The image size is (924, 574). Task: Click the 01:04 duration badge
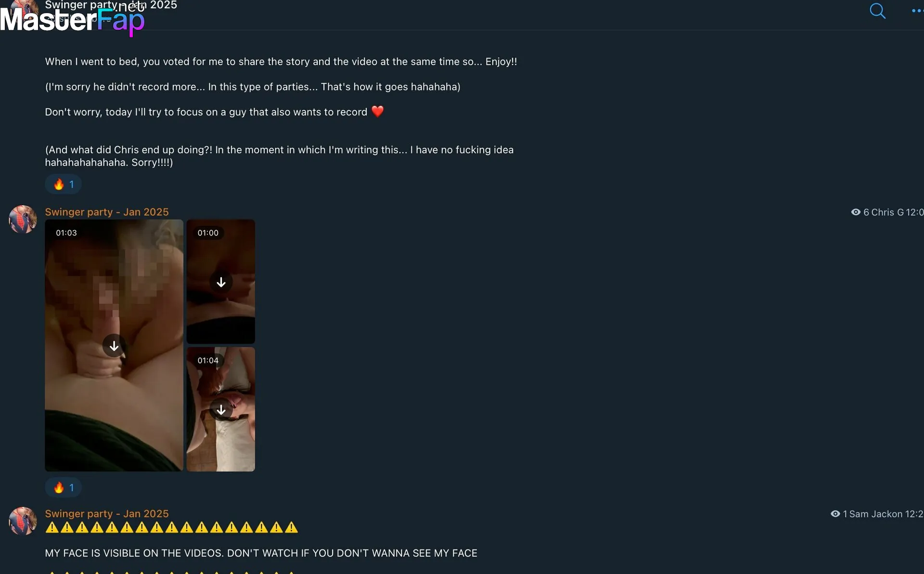[208, 360]
